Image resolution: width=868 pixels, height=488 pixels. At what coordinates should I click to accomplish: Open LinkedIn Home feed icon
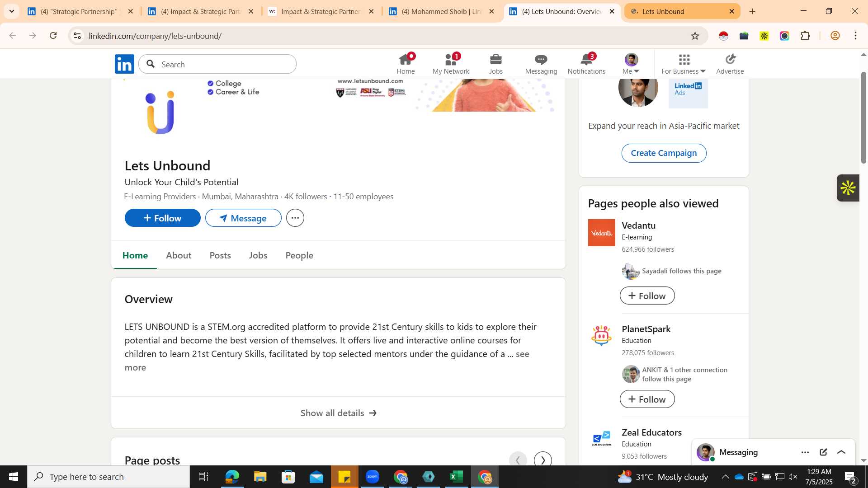tap(406, 64)
